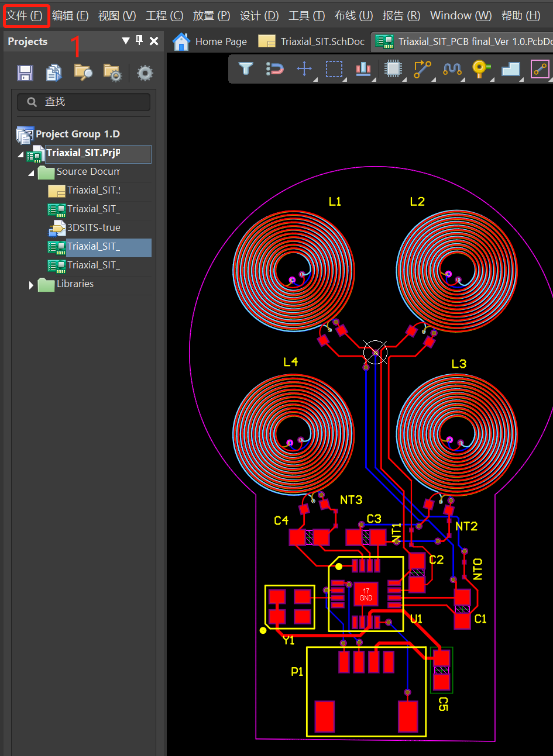
Task: Select the selection Filter funnel tool
Action: 246,69
